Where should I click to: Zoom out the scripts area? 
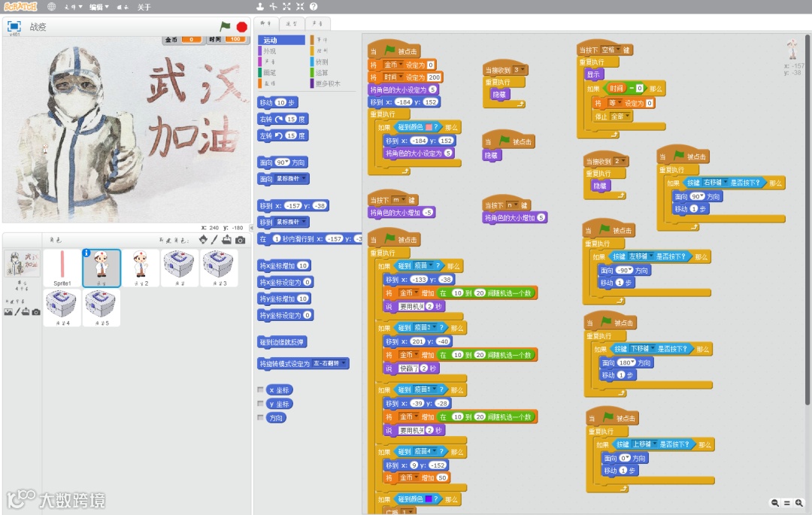774,502
